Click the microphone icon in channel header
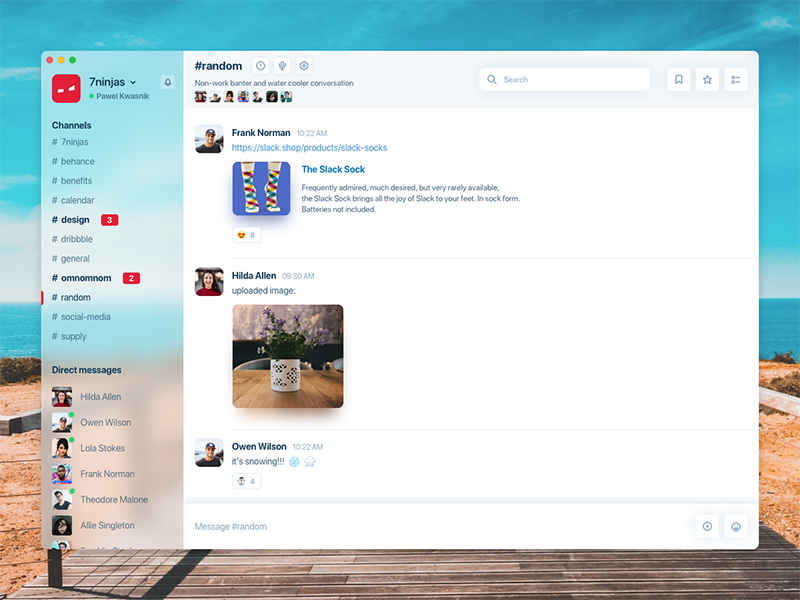This screenshot has width=800, height=600. (x=282, y=66)
